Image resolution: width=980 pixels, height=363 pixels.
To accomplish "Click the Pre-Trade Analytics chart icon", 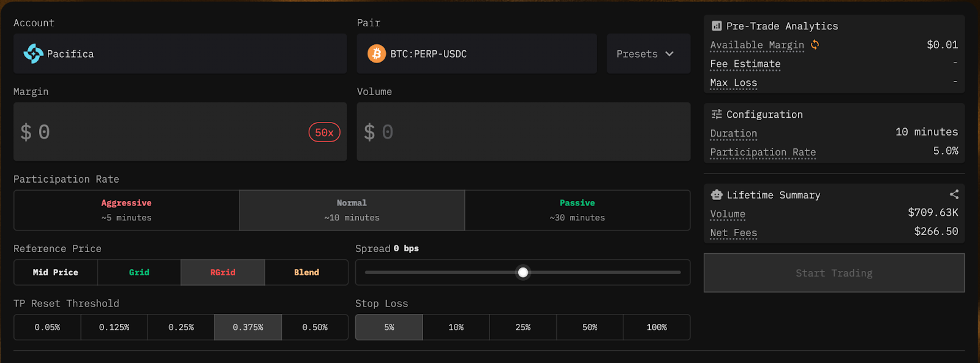I will [716, 26].
